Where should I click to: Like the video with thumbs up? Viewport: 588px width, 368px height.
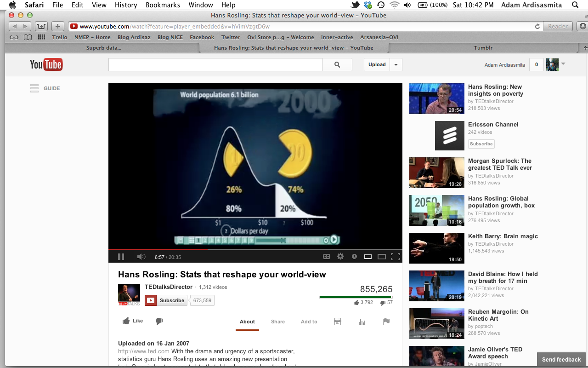[133, 321]
